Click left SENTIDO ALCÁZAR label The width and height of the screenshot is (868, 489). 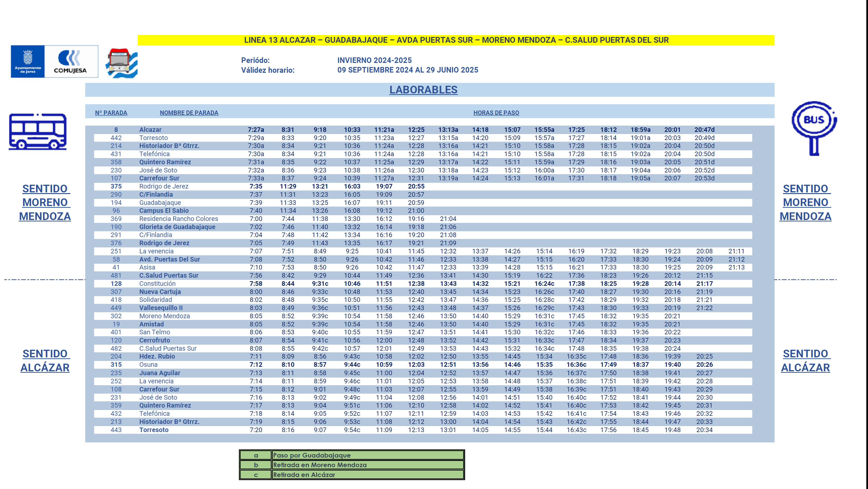coord(45,360)
